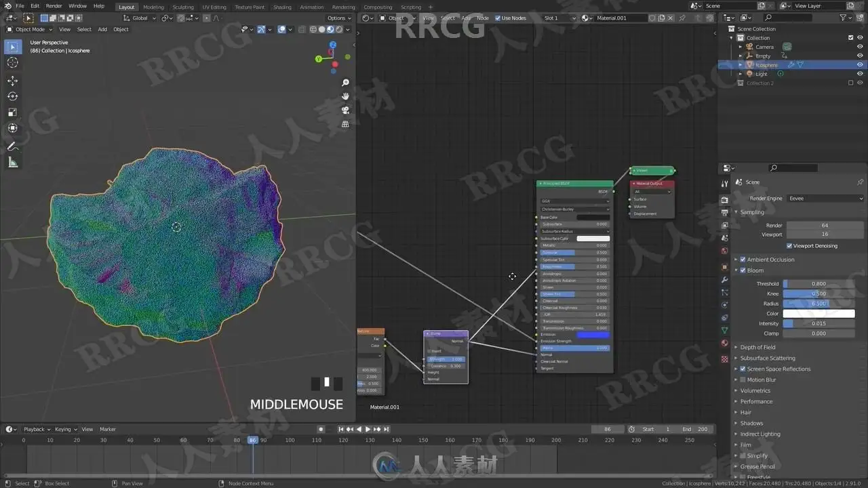Viewport: 868px width, 488px height.
Task: Pick the Scale tool
Action: pos(12,113)
